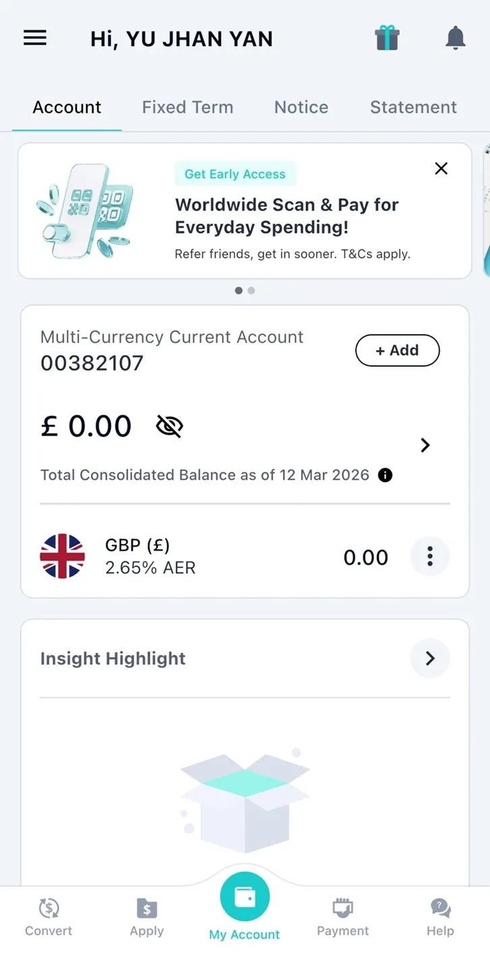490x980 pixels.
Task: Switch to the Statement tab
Action: 413,107
